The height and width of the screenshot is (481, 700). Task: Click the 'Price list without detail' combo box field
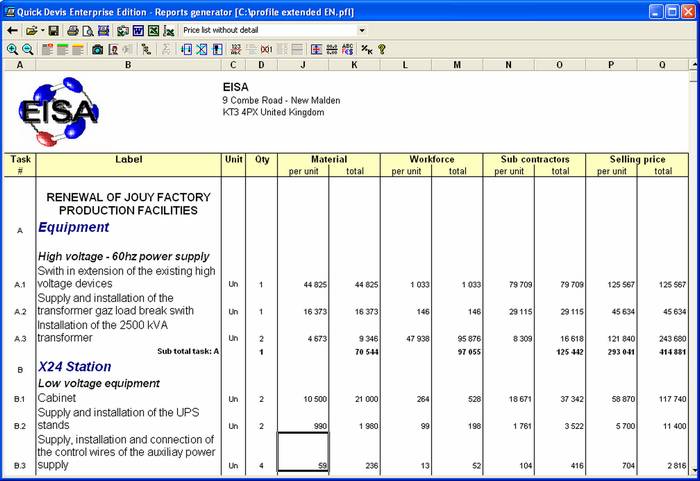[269, 30]
